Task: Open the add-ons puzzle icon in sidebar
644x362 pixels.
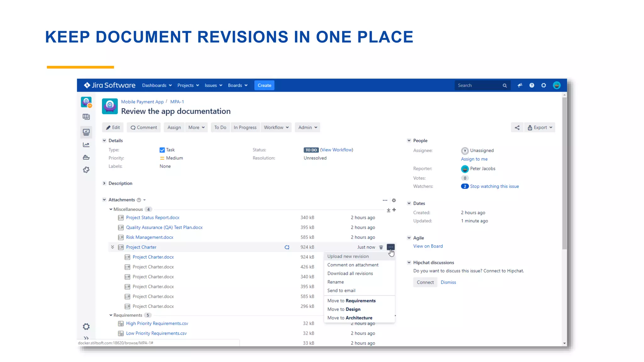Action: [86, 170]
